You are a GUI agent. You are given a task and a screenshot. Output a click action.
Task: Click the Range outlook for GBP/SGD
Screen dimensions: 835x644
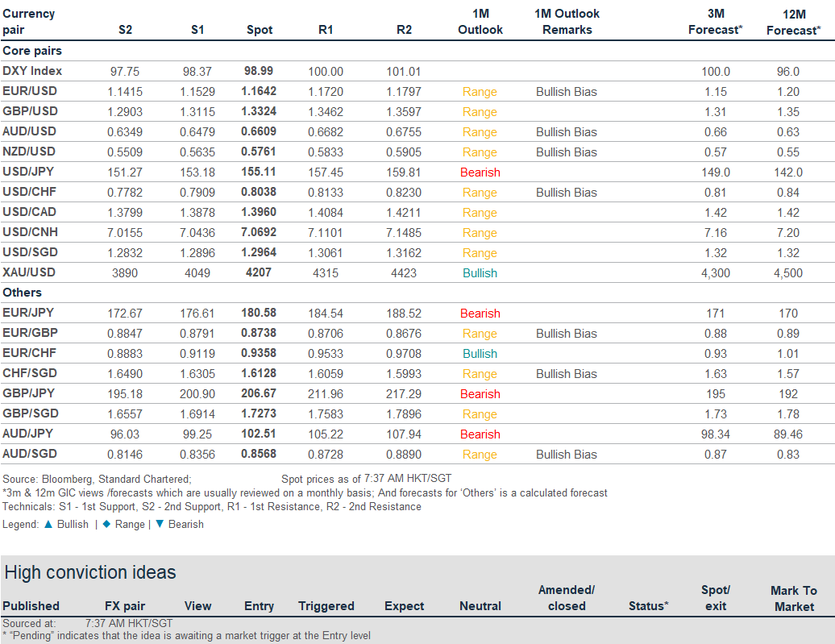click(x=480, y=414)
